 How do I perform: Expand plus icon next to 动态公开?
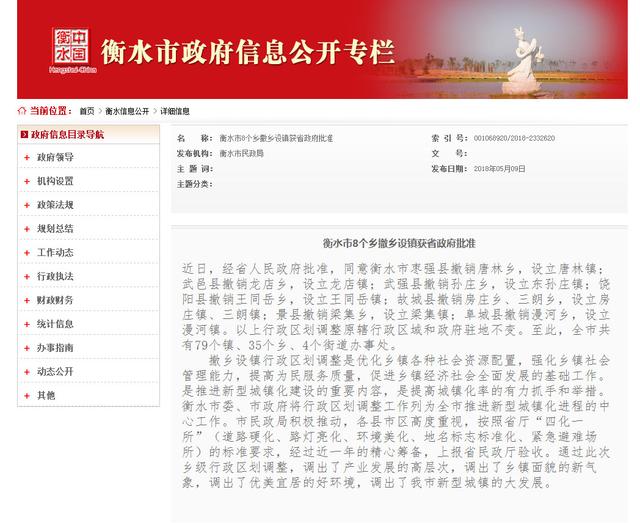(27, 372)
